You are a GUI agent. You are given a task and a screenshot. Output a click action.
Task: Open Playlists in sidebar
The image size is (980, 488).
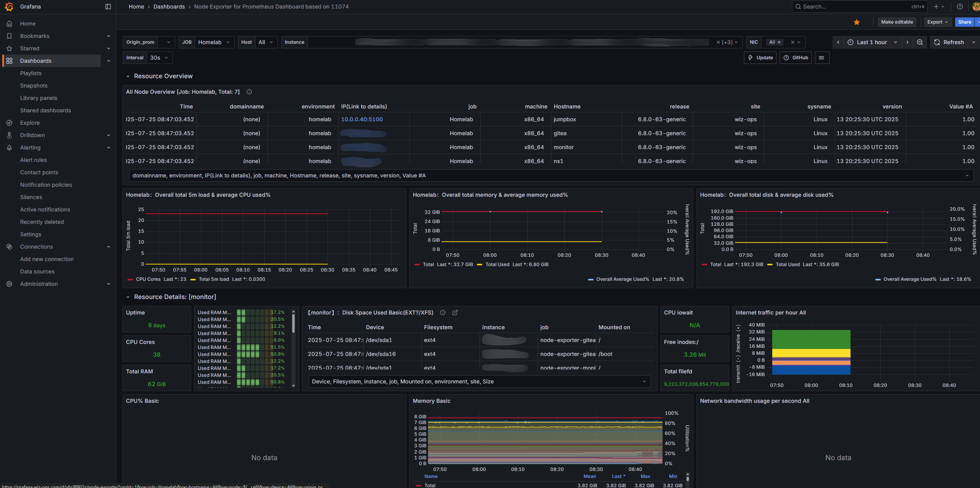pyautogui.click(x=31, y=73)
